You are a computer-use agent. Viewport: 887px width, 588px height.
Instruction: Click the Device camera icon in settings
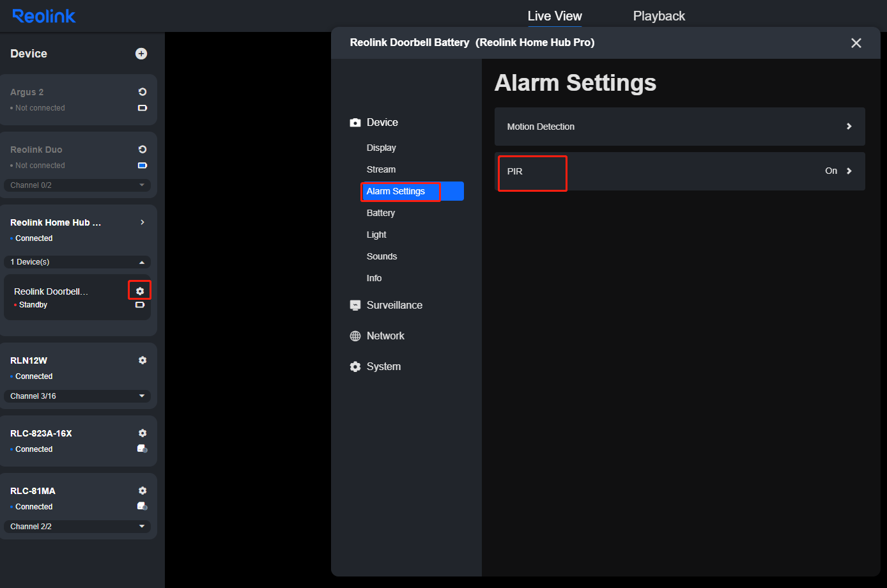coord(355,123)
